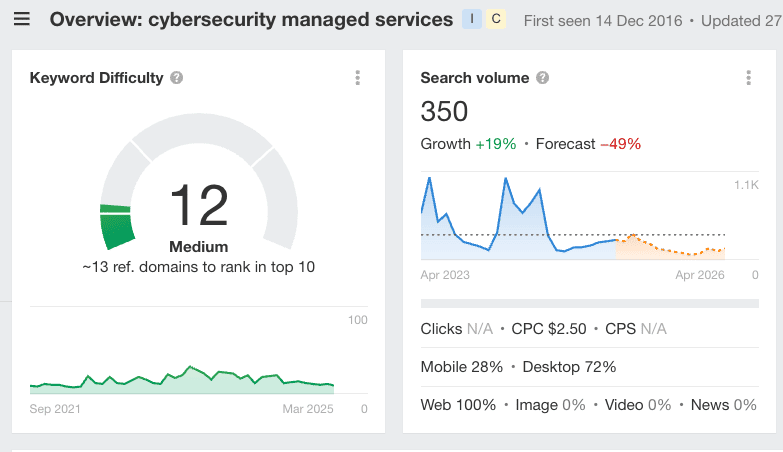Click the Growth +19% value
The image size is (783, 452).
495,144
